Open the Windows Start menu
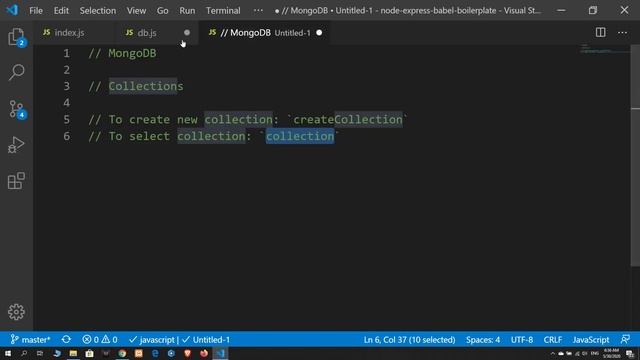 [x=8, y=353]
